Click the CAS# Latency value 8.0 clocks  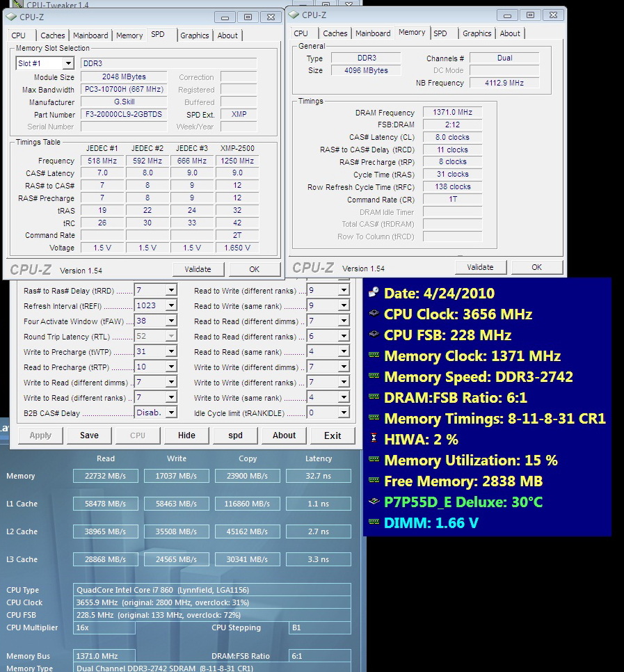(x=453, y=137)
